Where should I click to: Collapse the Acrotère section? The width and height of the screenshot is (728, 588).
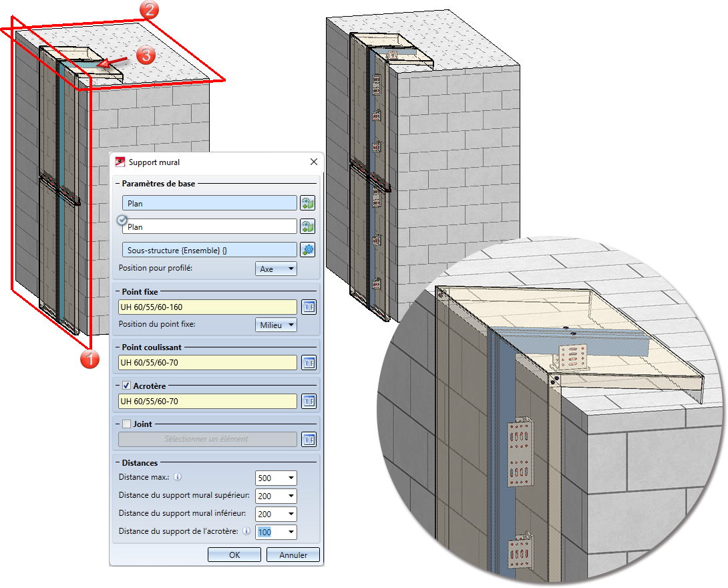[x=118, y=386]
